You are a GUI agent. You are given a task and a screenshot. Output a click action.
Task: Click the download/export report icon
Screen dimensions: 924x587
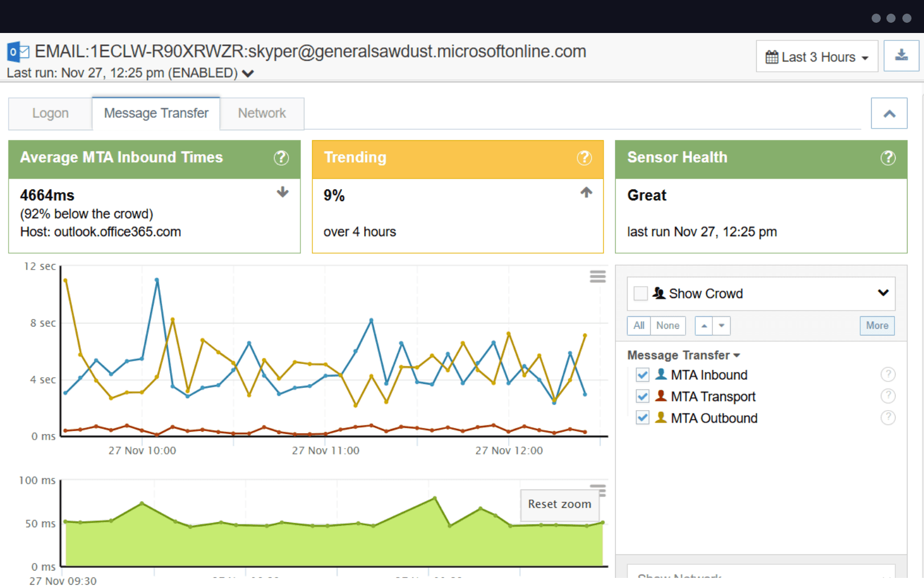point(902,55)
